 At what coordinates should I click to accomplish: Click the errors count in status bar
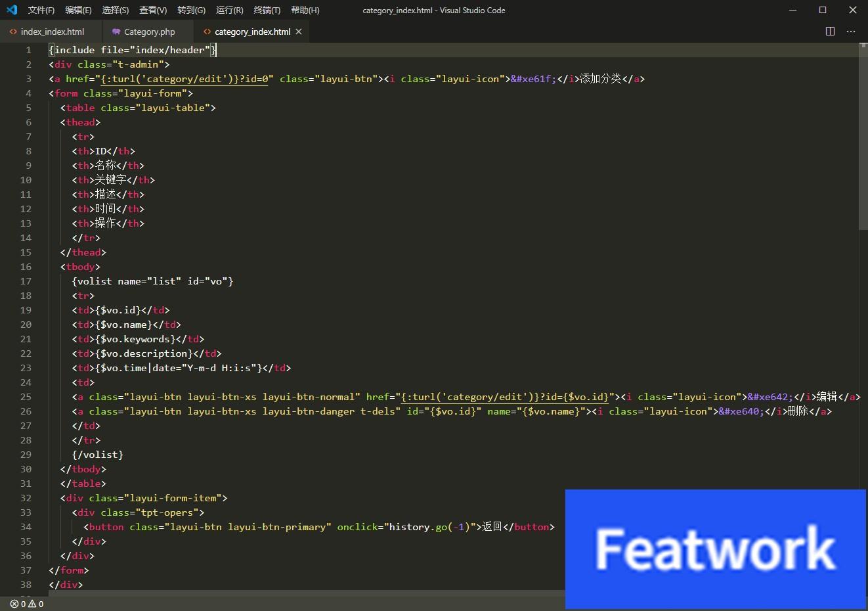coord(18,604)
